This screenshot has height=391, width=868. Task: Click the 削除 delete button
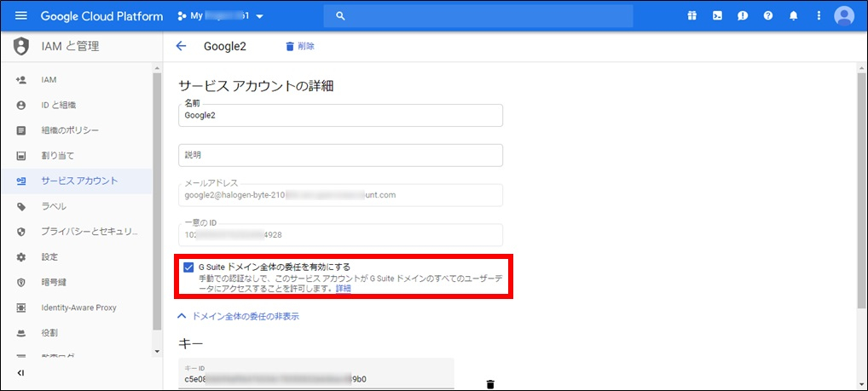pyautogui.click(x=299, y=47)
